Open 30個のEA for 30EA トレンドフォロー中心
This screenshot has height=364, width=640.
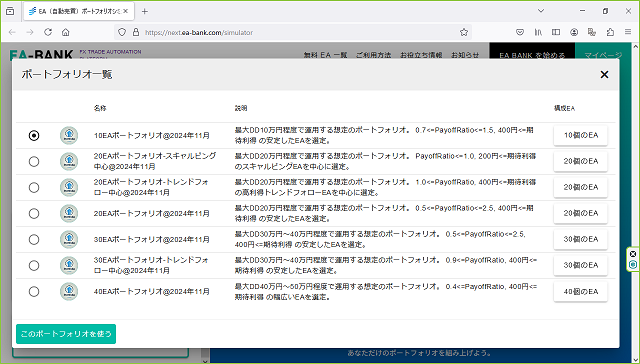click(580, 265)
